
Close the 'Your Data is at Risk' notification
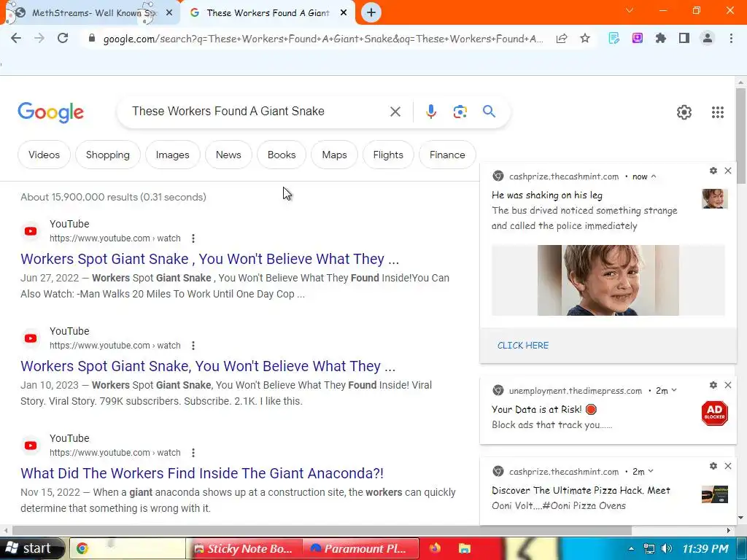[727, 385]
